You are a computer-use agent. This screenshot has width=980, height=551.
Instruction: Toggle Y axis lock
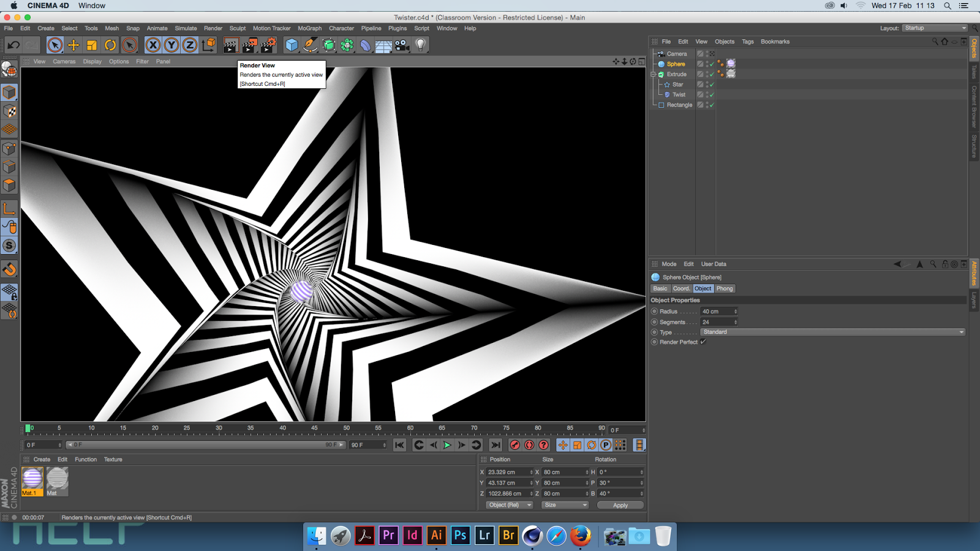171,45
